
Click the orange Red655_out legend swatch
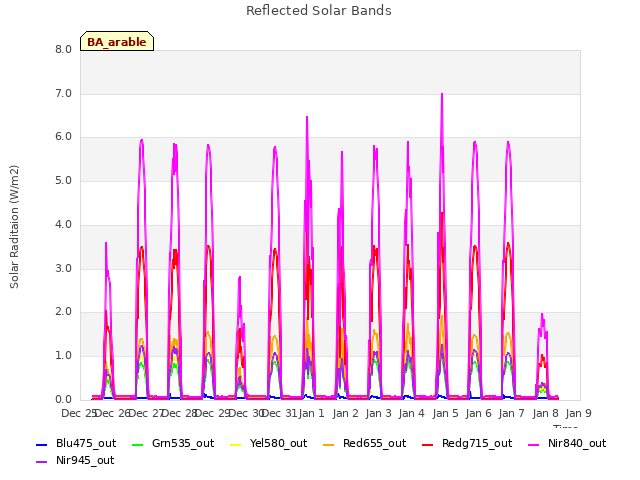(x=329, y=444)
